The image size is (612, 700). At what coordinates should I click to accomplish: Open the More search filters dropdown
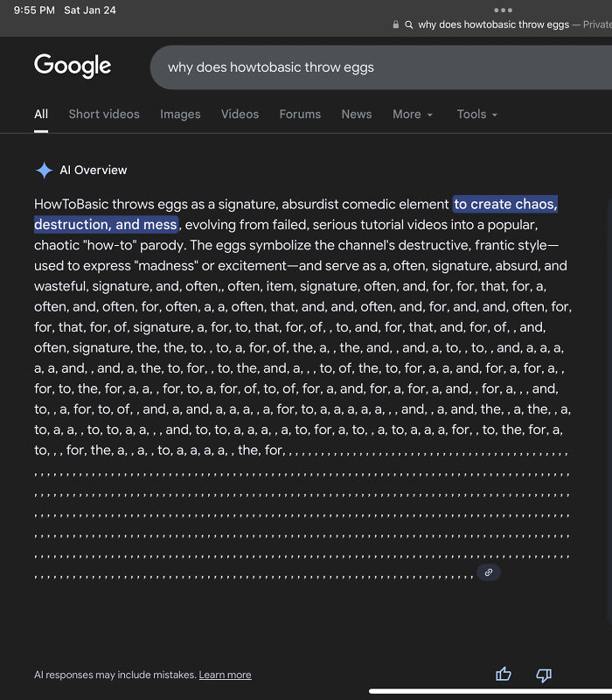coord(413,115)
